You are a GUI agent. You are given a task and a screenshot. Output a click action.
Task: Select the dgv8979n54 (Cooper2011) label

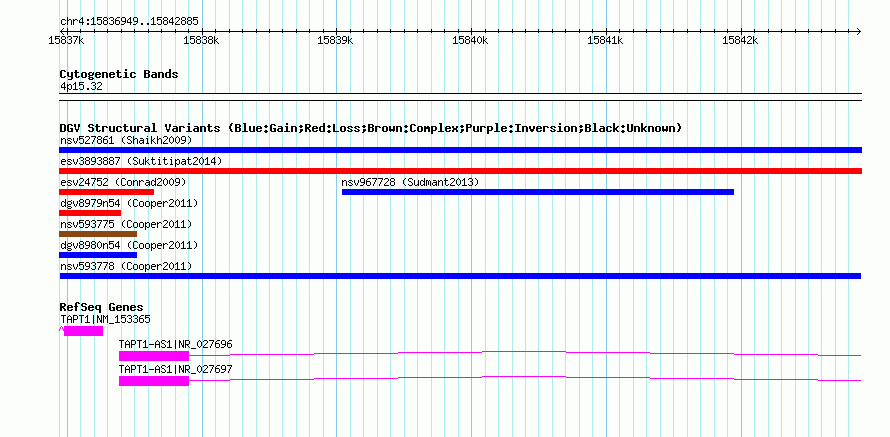[129, 203]
